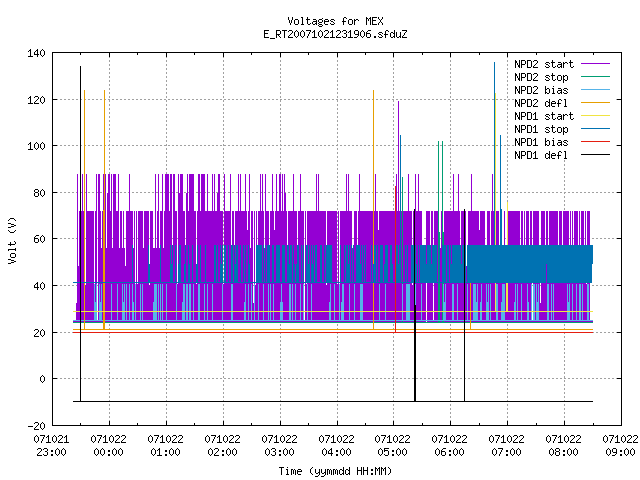640x480 pixels.
Task: Click the 'NPD1 defl' legend label
Action: pyautogui.click(x=541, y=156)
